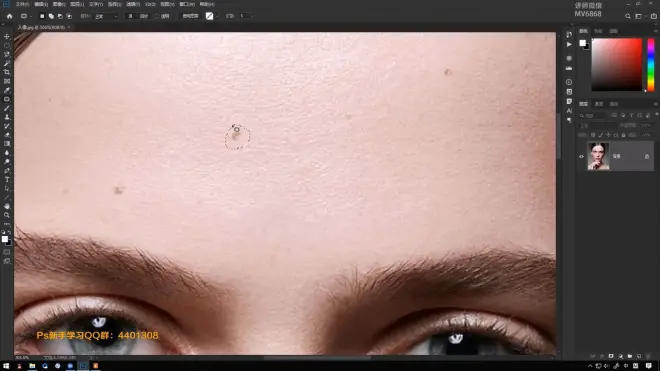Select the Magic Wand tool
Image resolution: width=660 pixels, height=371 pixels.
pos(7,63)
